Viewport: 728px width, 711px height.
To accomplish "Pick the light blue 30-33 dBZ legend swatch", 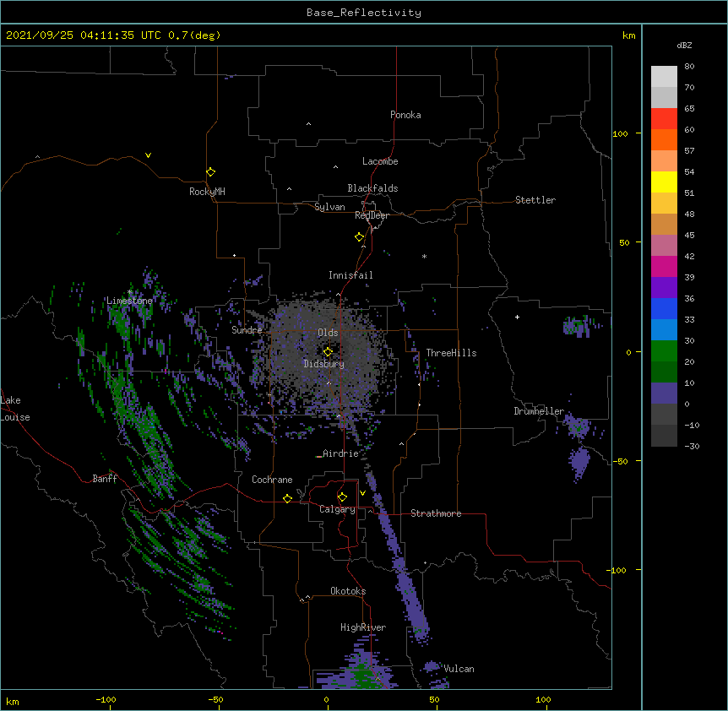I will (x=664, y=330).
